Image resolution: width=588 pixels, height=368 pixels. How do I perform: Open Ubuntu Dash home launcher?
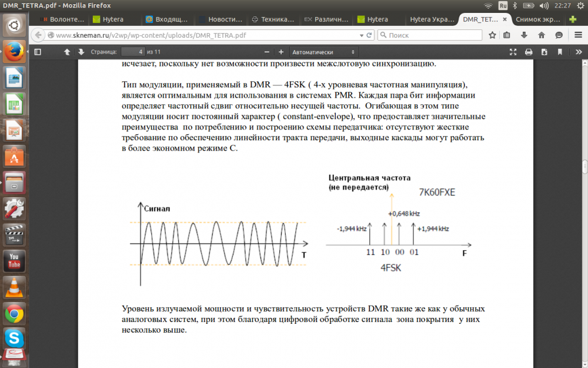coord(14,25)
